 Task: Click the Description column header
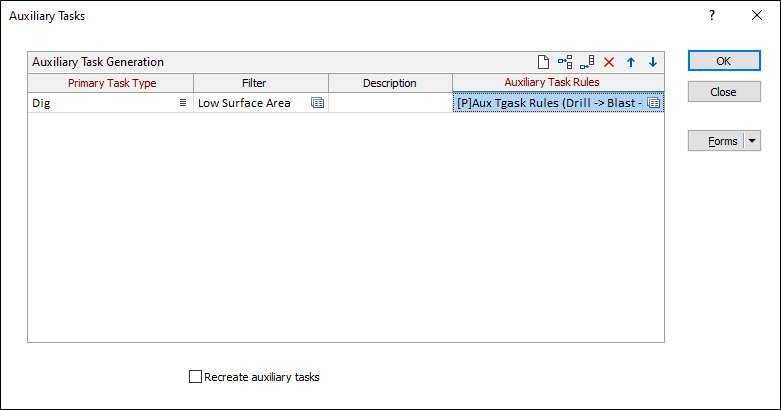[x=390, y=83]
